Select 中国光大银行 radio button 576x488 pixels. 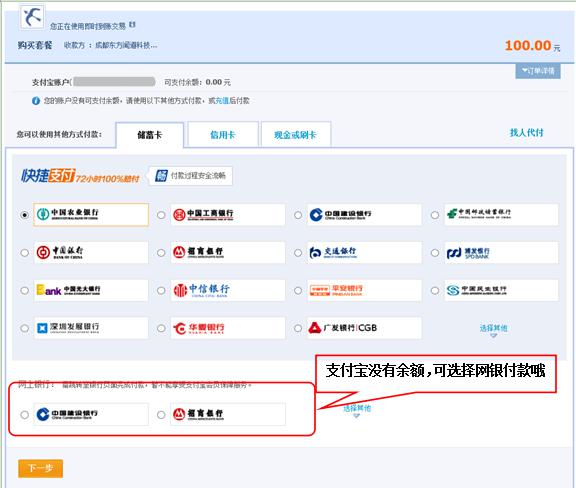point(24,291)
